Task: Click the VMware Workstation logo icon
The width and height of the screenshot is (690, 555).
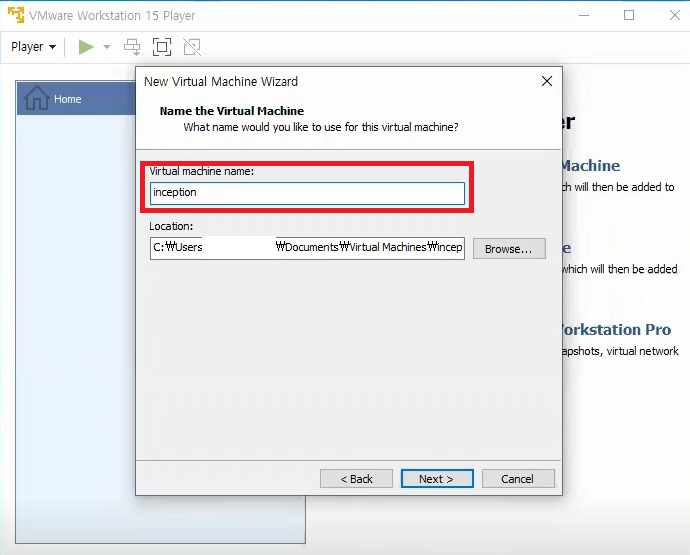Action: [16, 15]
